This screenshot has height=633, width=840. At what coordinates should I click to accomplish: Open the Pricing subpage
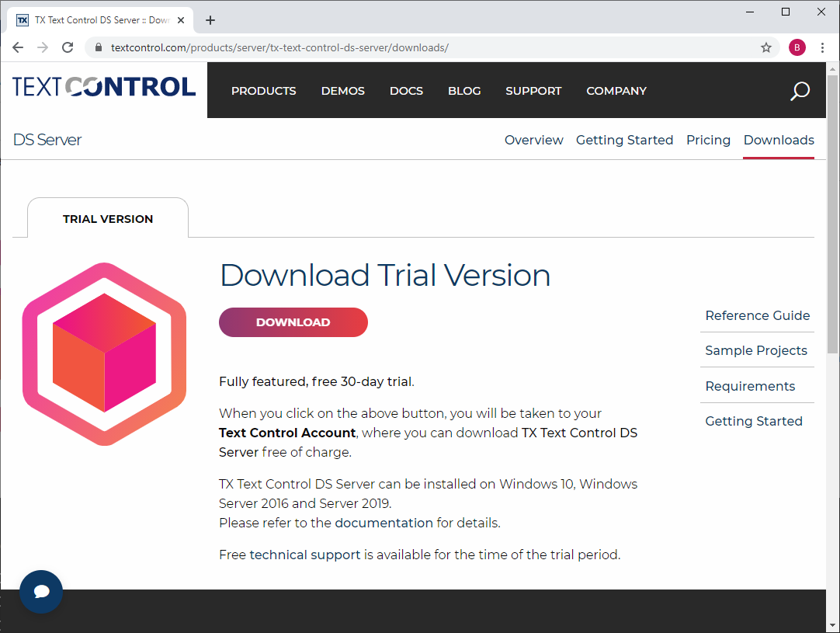[x=708, y=140]
